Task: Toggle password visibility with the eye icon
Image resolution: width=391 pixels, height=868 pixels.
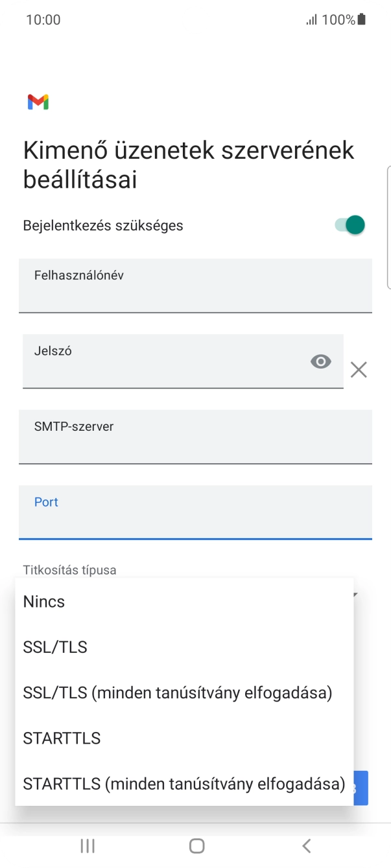Action: pos(321,361)
